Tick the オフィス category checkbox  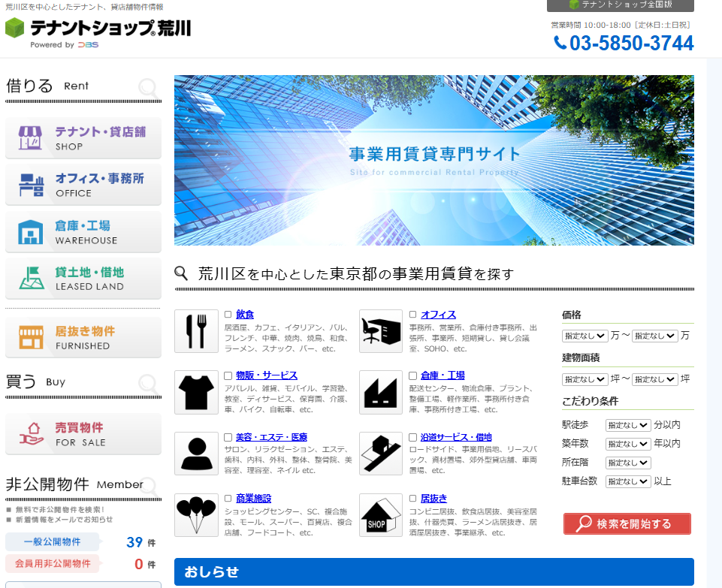pyautogui.click(x=412, y=315)
